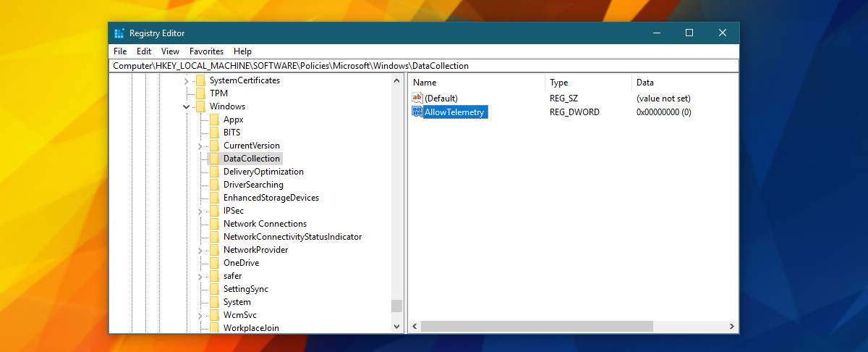Click the TPM key folder icon
Viewport: 868px width, 352px height.
pos(200,93)
